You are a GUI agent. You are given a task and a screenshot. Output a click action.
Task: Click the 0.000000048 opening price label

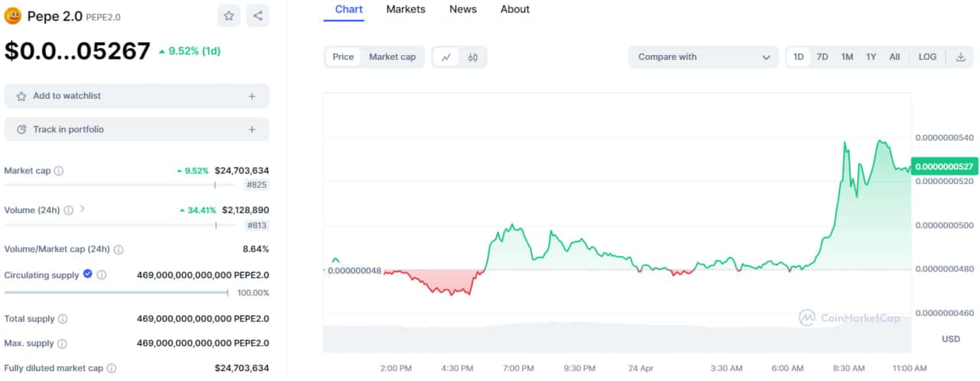[x=354, y=271]
